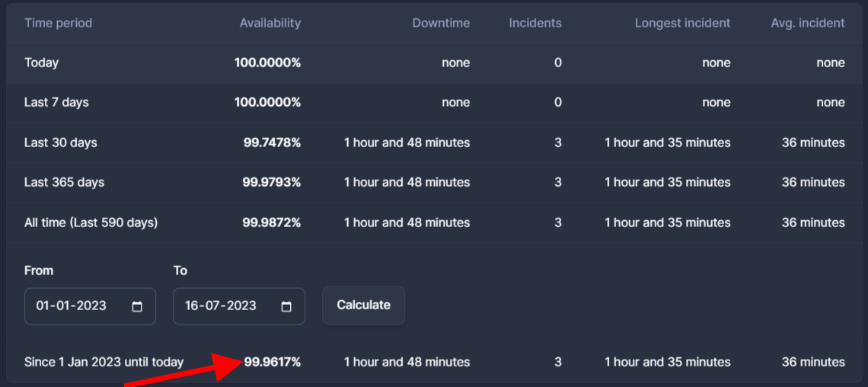Select the Last 365 days row label

click(x=64, y=182)
